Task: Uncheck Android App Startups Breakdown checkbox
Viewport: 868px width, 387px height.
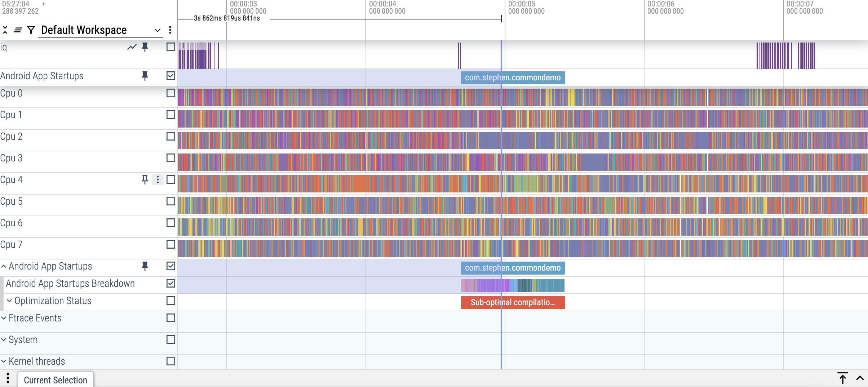Action: (x=171, y=283)
